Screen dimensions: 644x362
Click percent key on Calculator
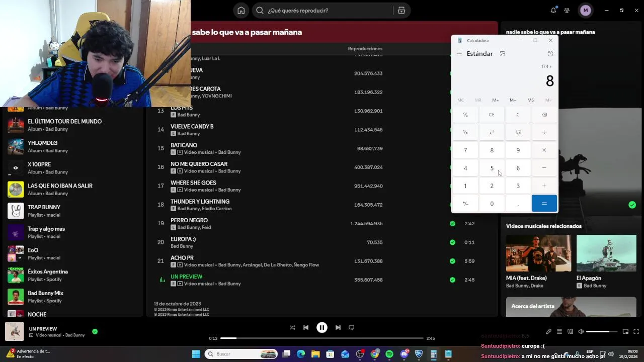pos(465,115)
